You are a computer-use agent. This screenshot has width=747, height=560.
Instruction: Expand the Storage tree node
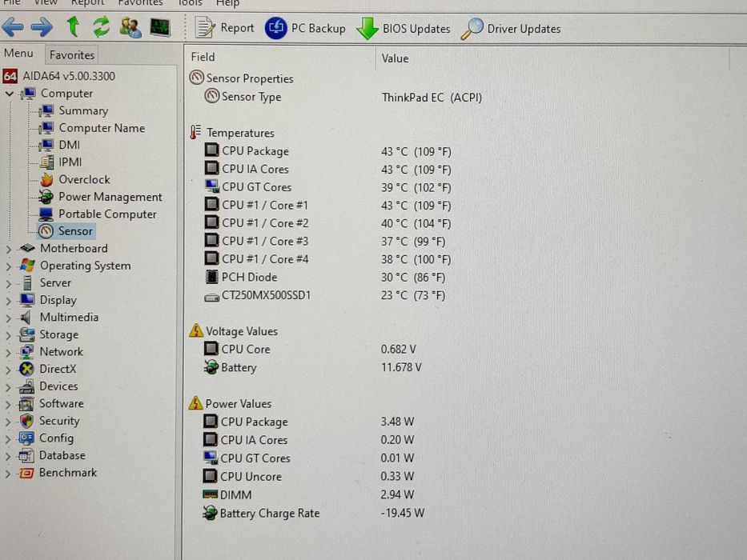(8, 335)
